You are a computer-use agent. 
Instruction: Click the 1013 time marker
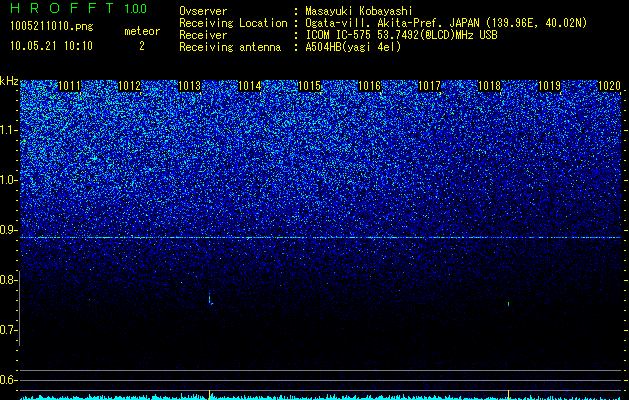pyautogui.click(x=189, y=86)
